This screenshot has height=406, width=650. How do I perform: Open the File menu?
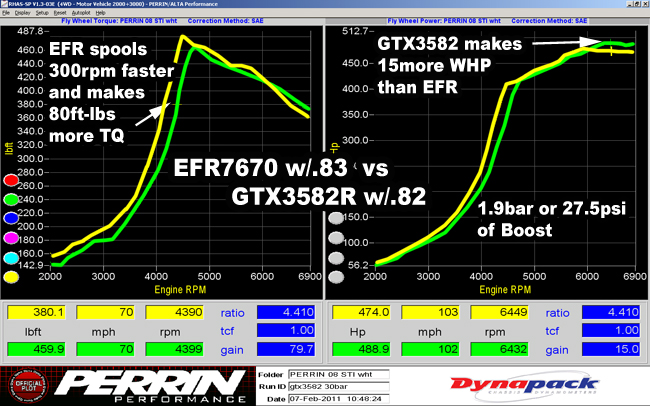[6, 13]
